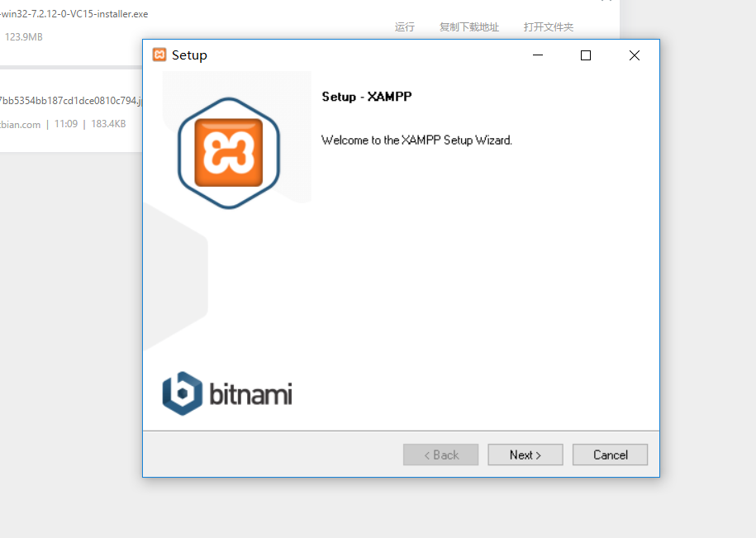Select the bb5354bb187cd1dce0810c794 file name
Screen dimensions: 756x538
tap(71, 101)
